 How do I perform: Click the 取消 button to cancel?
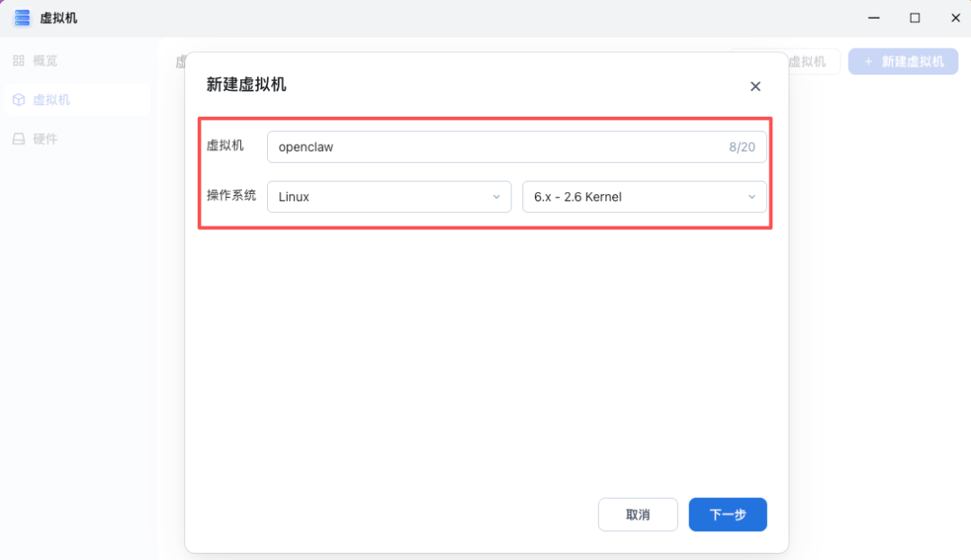[637, 514]
